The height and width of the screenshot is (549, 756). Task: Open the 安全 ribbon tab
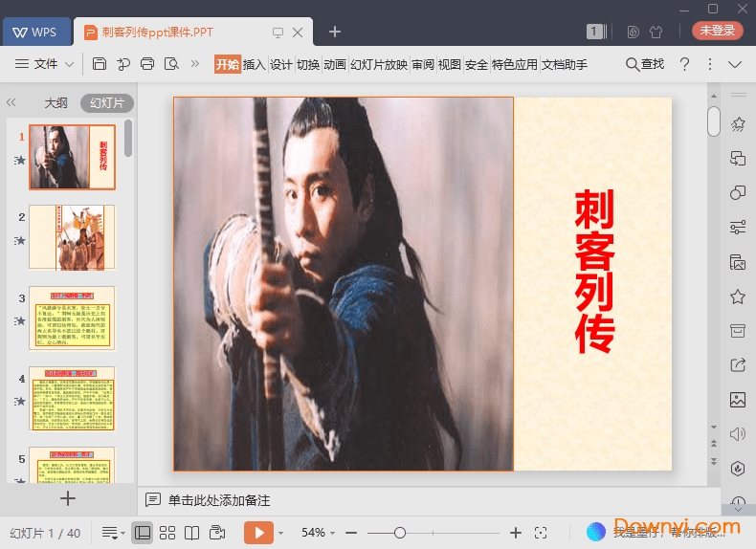tap(477, 64)
